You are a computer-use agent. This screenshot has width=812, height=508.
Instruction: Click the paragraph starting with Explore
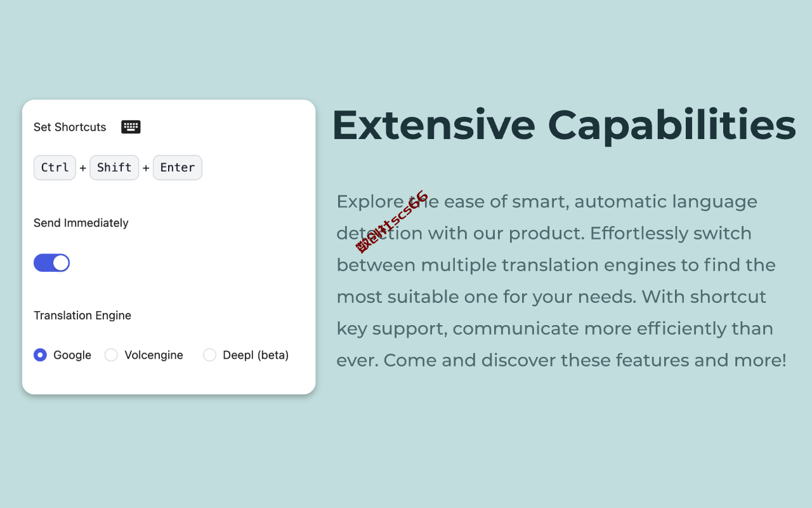[x=562, y=281]
